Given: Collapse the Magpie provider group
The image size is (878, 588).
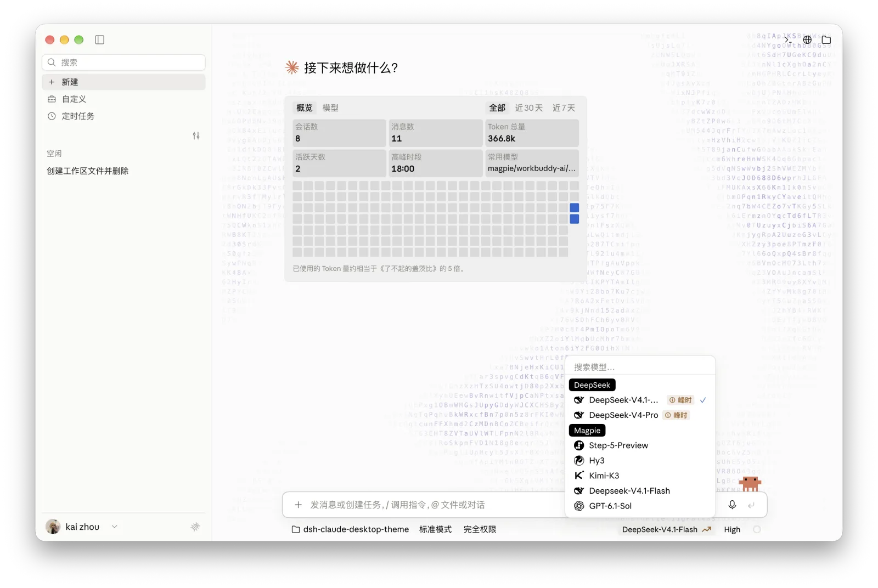Looking at the screenshot, I should point(587,431).
